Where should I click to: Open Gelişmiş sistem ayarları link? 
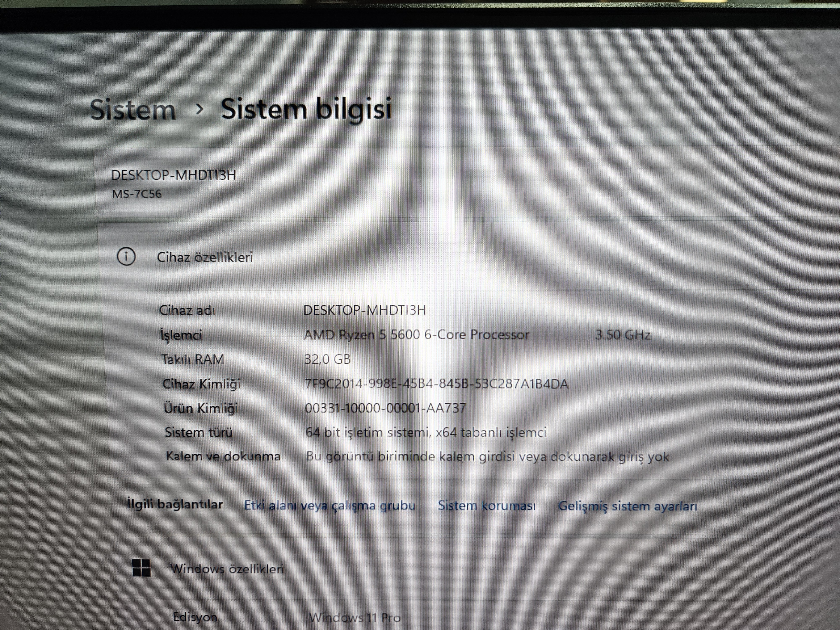[628, 506]
